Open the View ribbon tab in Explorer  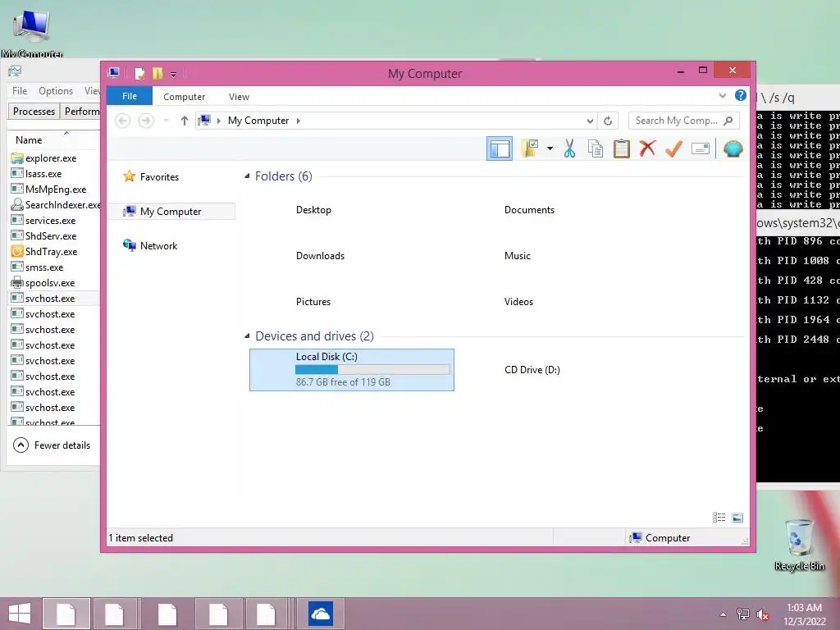[x=239, y=97]
